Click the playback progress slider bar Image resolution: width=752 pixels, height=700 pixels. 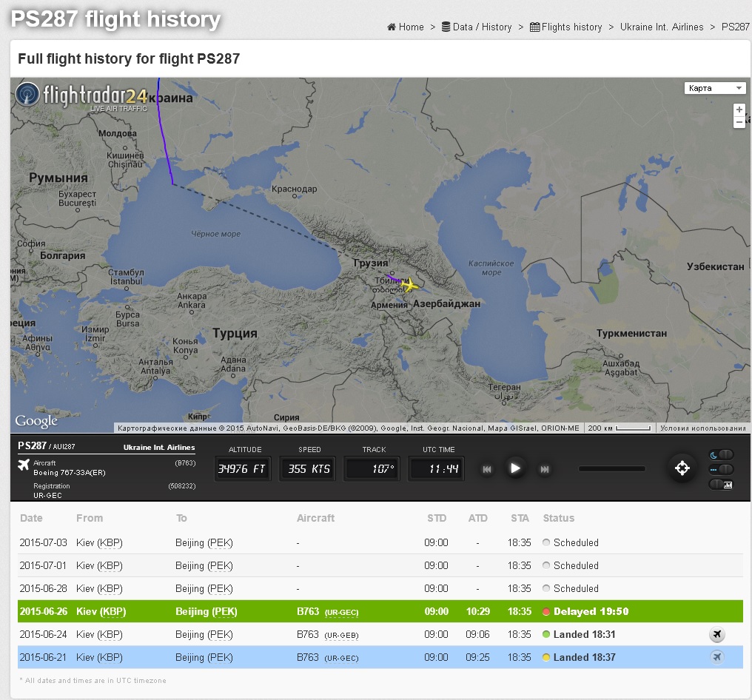pyautogui.click(x=611, y=468)
